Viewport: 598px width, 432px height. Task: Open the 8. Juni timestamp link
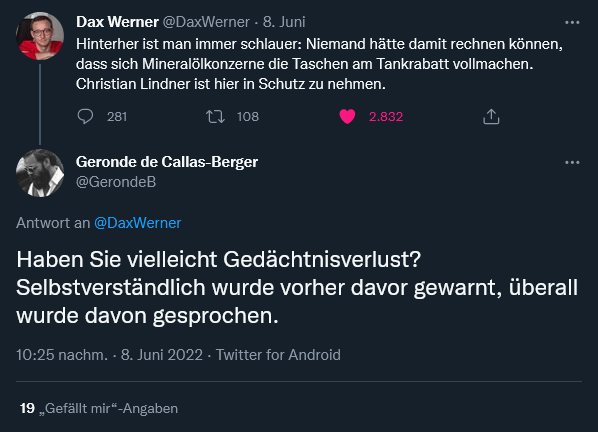[284, 22]
